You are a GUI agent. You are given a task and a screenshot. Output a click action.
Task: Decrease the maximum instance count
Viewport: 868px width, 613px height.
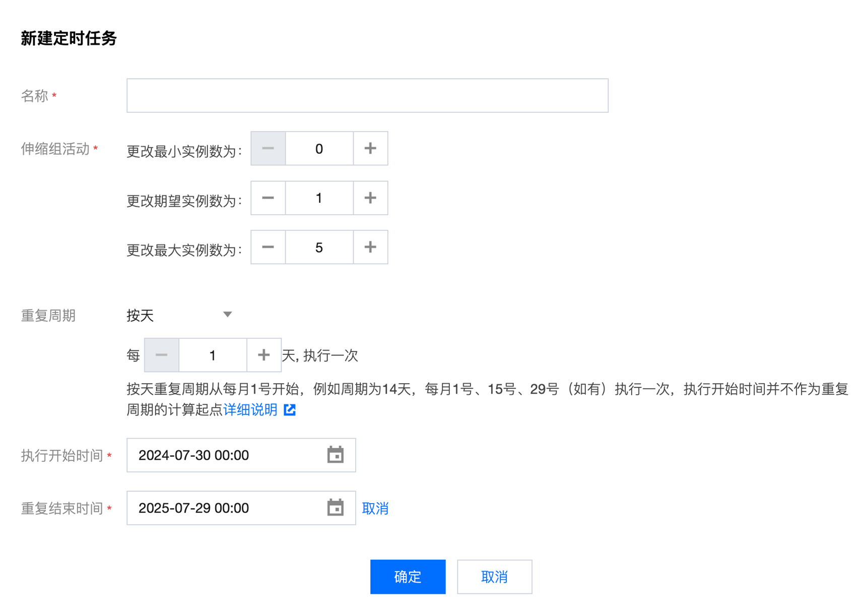coord(268,247)
